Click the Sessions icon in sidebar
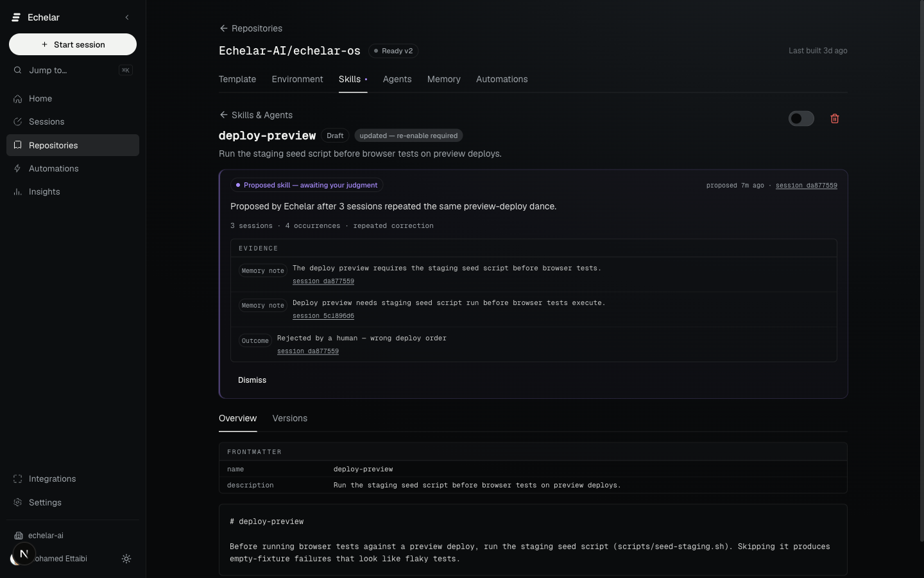Screen dimensions: 924x578 pos(17,121)
